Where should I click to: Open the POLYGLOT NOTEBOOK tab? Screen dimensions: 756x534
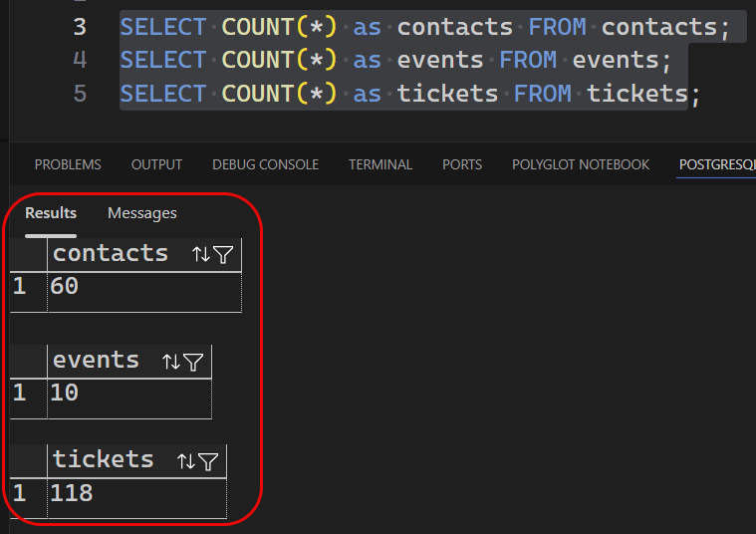point(580,164)
